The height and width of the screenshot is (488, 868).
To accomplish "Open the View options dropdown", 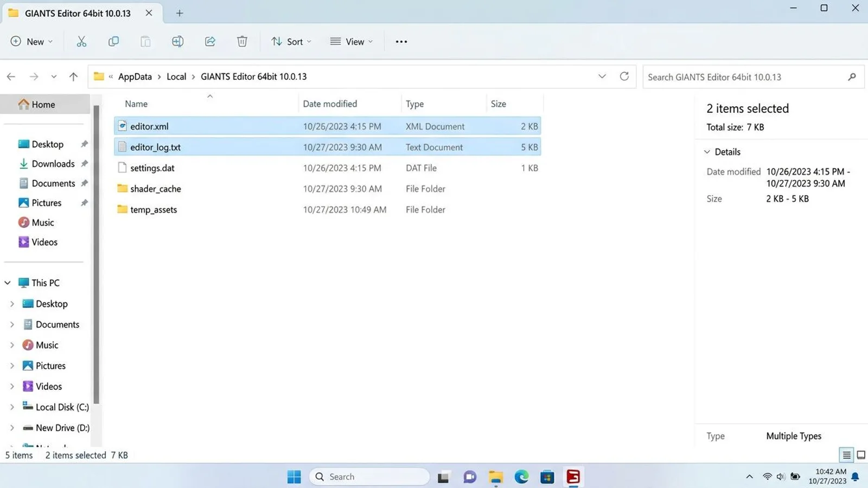I will (352, 42).
